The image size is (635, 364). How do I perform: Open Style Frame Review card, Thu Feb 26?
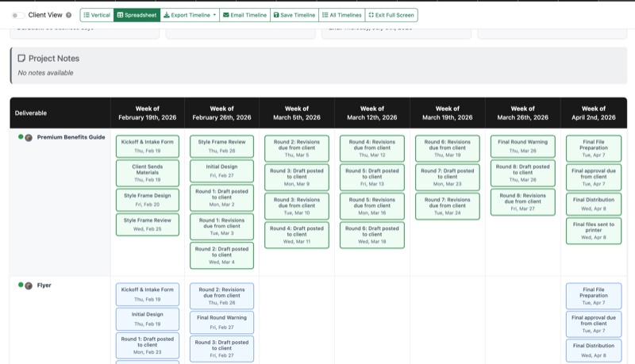coord(221,146)
